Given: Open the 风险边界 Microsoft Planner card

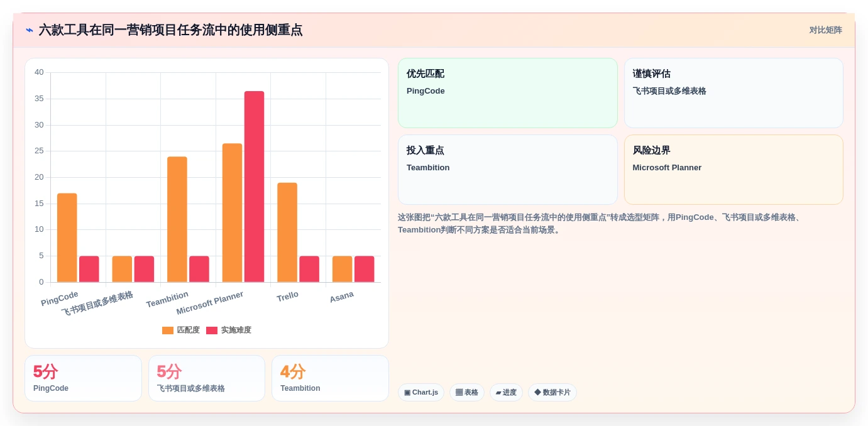Looking at the screenshot, I should (x=733, y=170).
